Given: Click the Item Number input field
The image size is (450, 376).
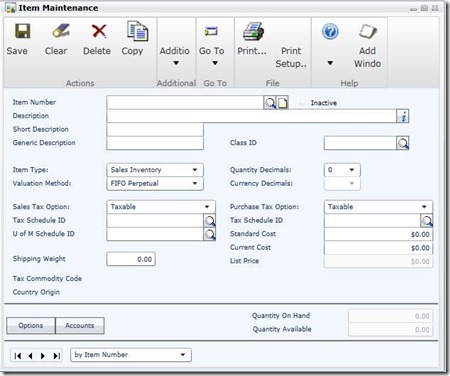Looking at the screenshot, I should click(x=185, y=103).
